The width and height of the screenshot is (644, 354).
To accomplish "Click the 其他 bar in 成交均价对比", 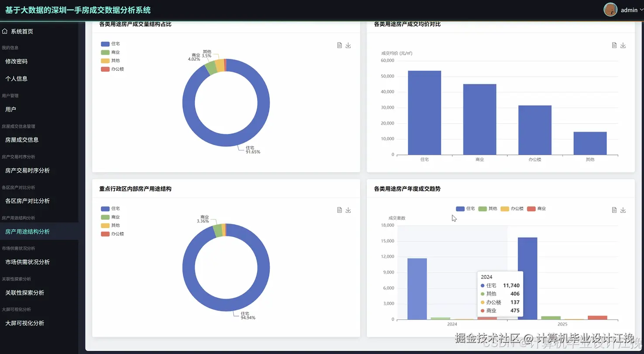I will point(590,143).
